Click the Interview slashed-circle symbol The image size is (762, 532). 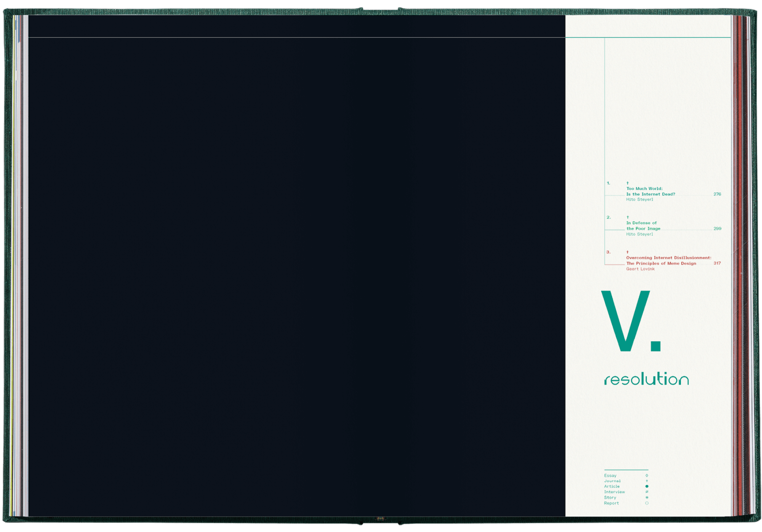(x=647, y=492)
